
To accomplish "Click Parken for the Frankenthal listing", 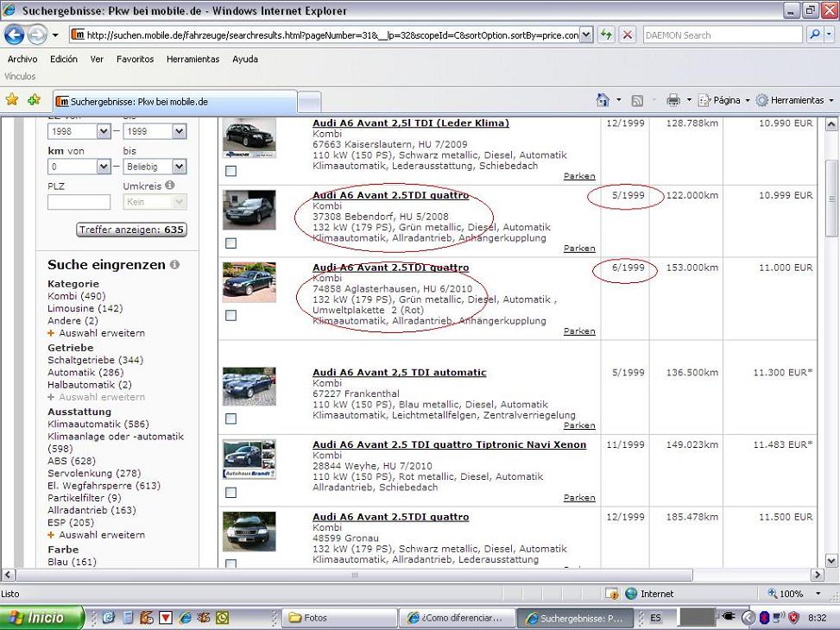I will point(579,425).
